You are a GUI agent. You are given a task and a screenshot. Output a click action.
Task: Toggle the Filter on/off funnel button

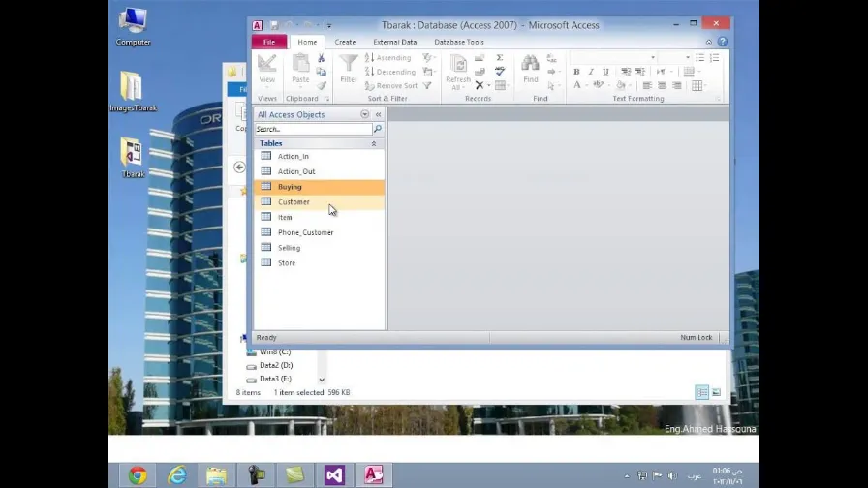(427, 86)
